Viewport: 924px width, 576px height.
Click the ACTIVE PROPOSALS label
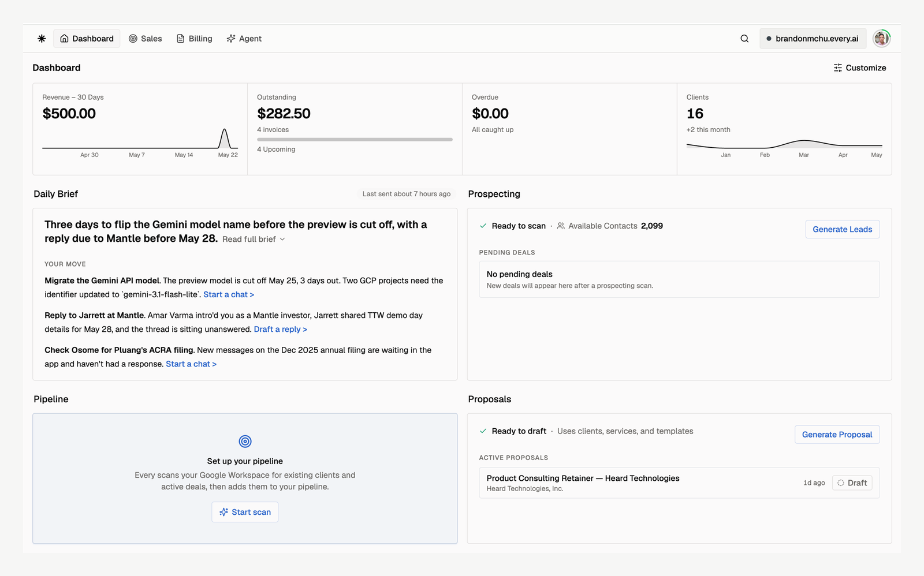click(513, 458)
